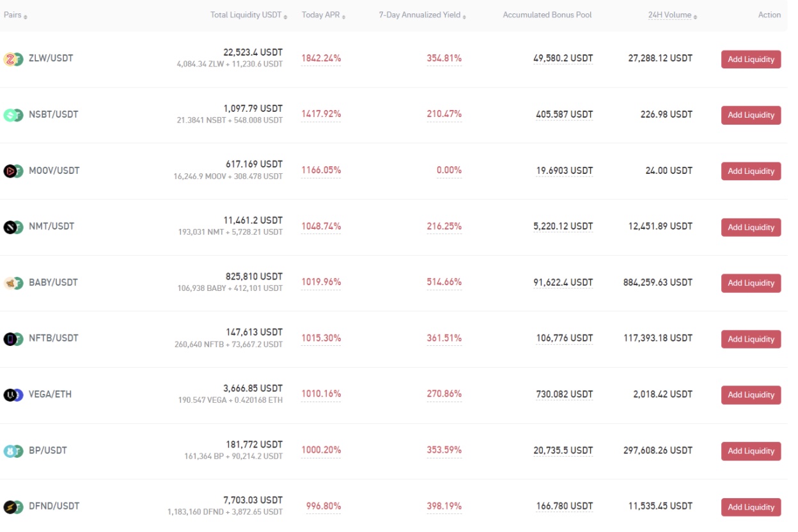Screen dimensions: 798x532
Task: Sort by 7-Day Annualized Yield header
Action: pos(422,15)
